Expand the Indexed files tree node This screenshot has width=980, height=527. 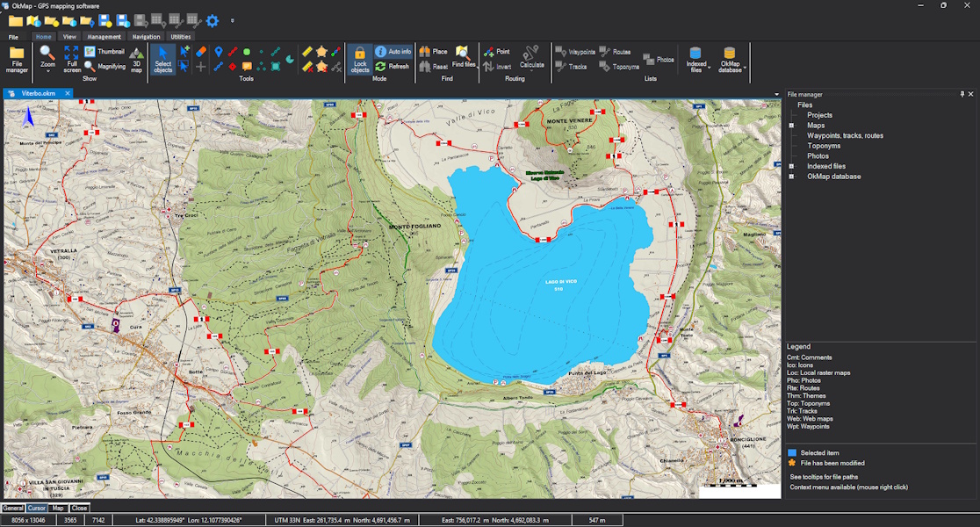pyautogui.click(x=791, y=166)
